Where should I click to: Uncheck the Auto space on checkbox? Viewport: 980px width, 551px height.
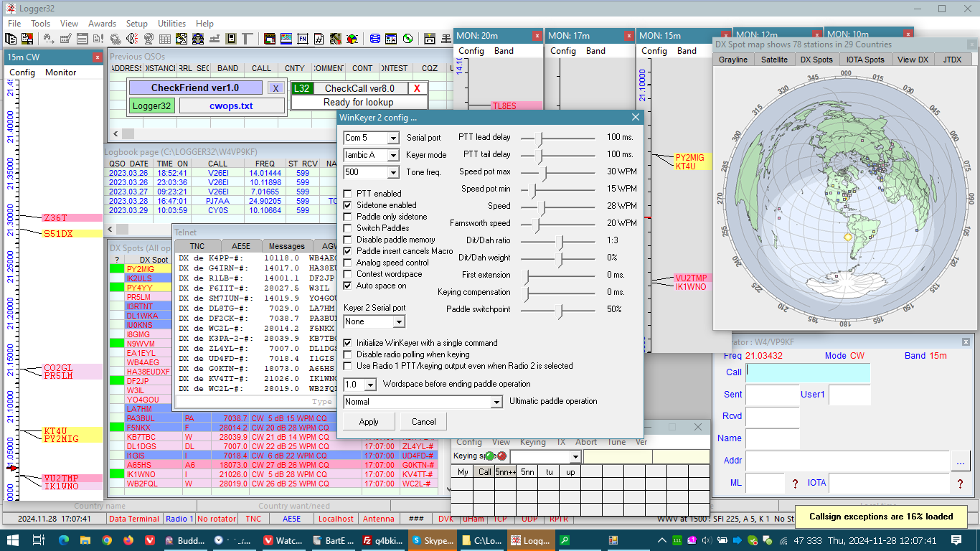[348, 286]
